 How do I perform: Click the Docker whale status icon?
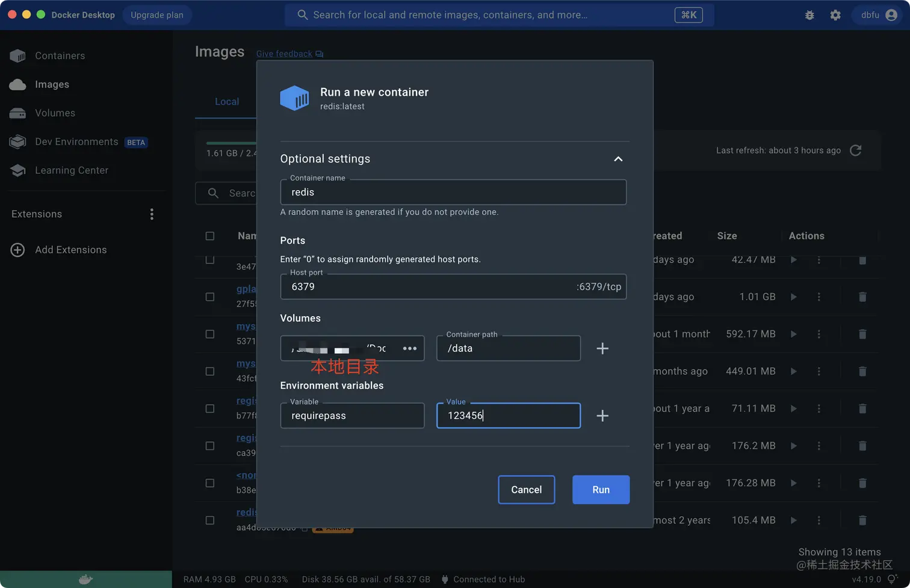[86, 579]
